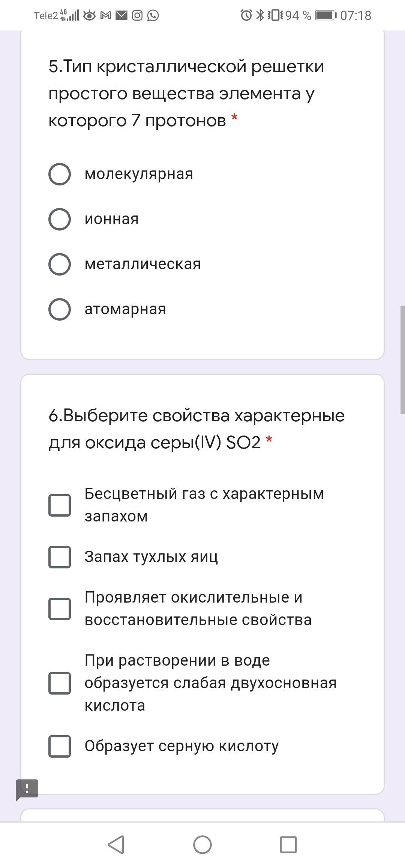Check "Бесцветный газ с характерным запахом"

(60, 505)
